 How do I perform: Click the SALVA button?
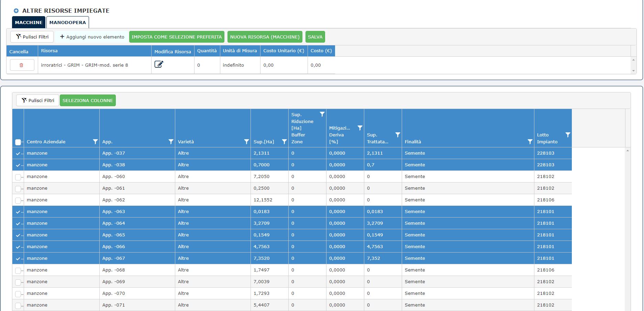coord(315,37)
